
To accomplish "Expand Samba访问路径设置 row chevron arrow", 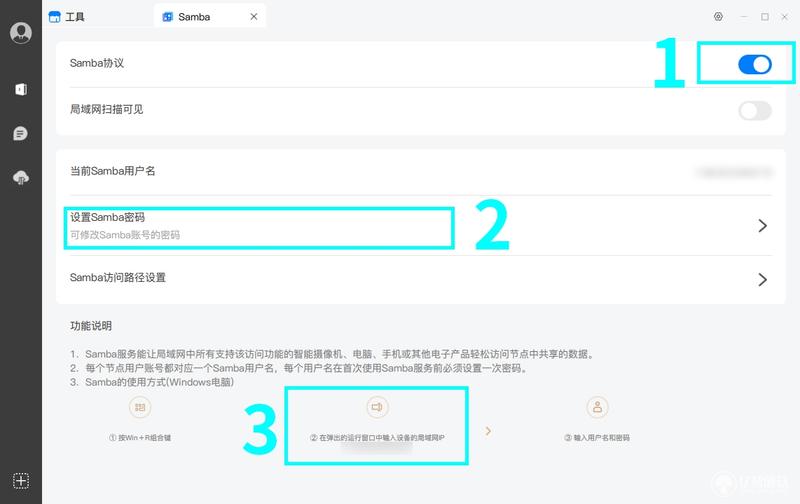I will [x=762, y=279].
